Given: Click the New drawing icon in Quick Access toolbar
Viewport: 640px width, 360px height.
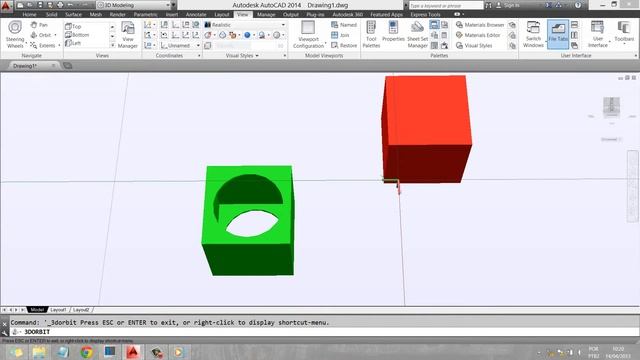Looking at the screenshot, I should click(x=20, y=5).
